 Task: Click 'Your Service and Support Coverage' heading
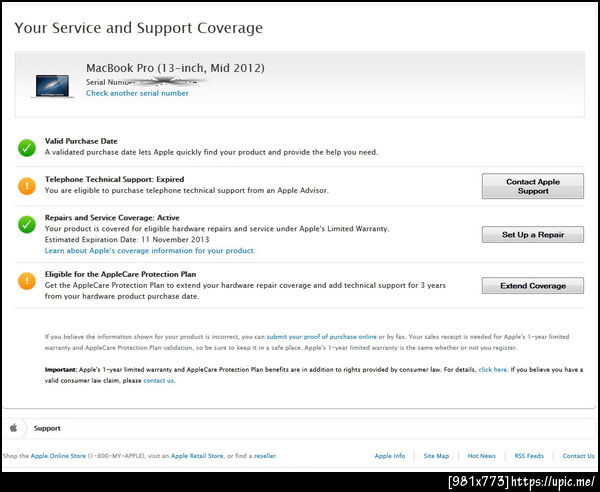[139, 28]
